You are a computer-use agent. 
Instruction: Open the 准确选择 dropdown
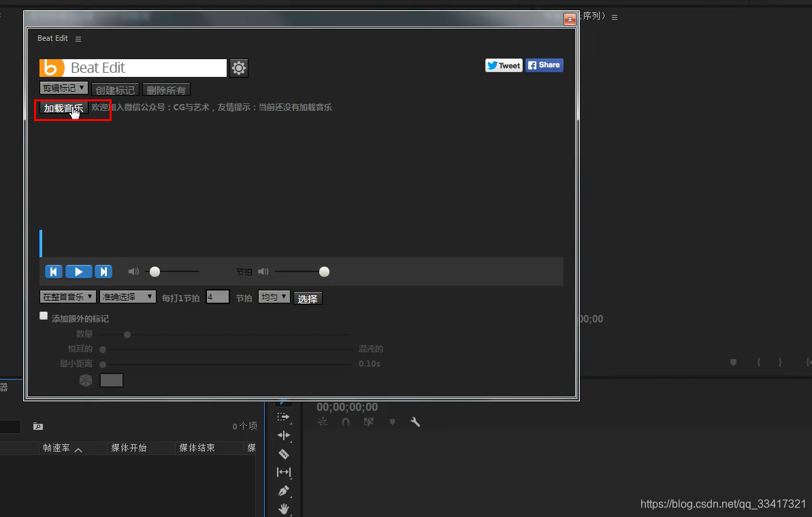[x=128, y=297]
